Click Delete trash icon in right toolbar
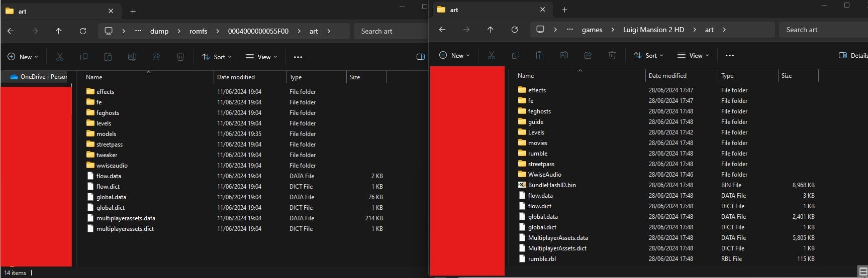This screenshot has height=278, width=868. tap(612, 55)
